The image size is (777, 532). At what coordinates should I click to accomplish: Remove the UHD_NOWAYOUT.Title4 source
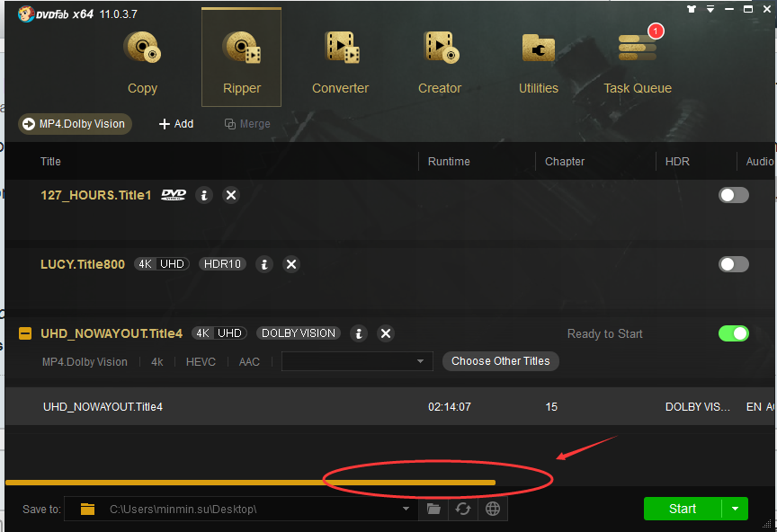[x=386, y=333]
